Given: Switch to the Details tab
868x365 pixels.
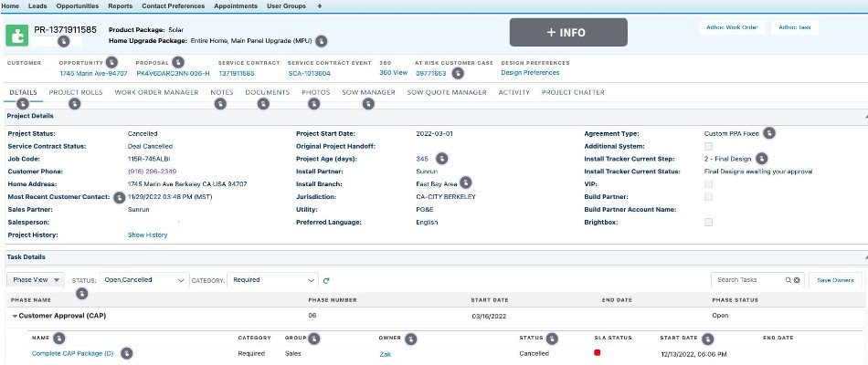Looking at the screenshot, I should click(23, 92).
